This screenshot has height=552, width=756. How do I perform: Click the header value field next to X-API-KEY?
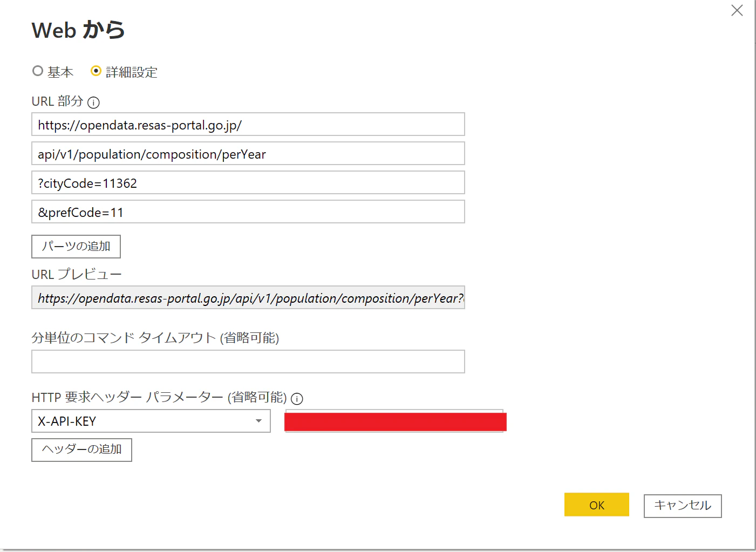pyautogui.click(x=394, y=421)
